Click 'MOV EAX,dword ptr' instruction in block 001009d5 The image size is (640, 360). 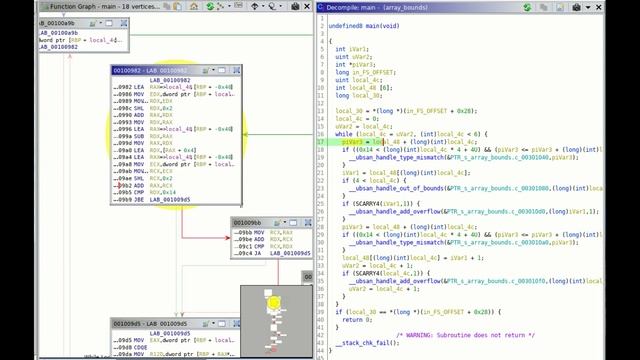(174, 340)
